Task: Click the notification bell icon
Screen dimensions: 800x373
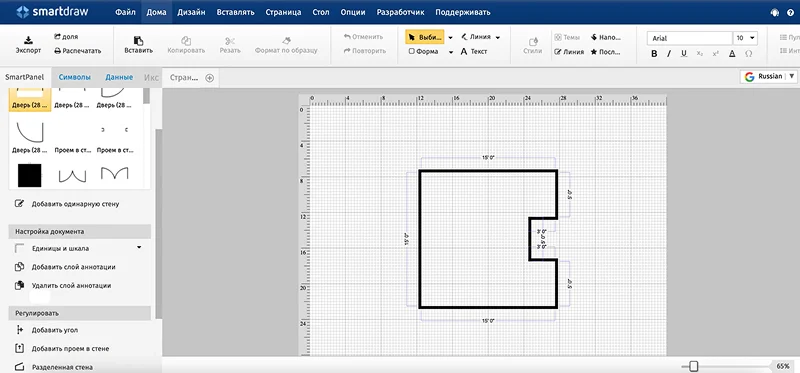Action: [775, 13]
